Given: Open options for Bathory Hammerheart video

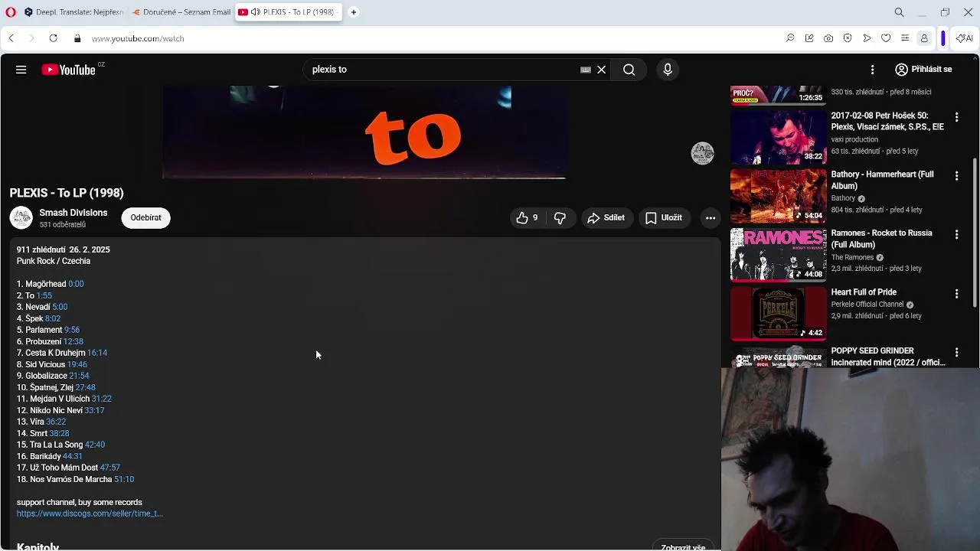Looking at the screenshot, I should pyautogui.click(x=956, y=176).
